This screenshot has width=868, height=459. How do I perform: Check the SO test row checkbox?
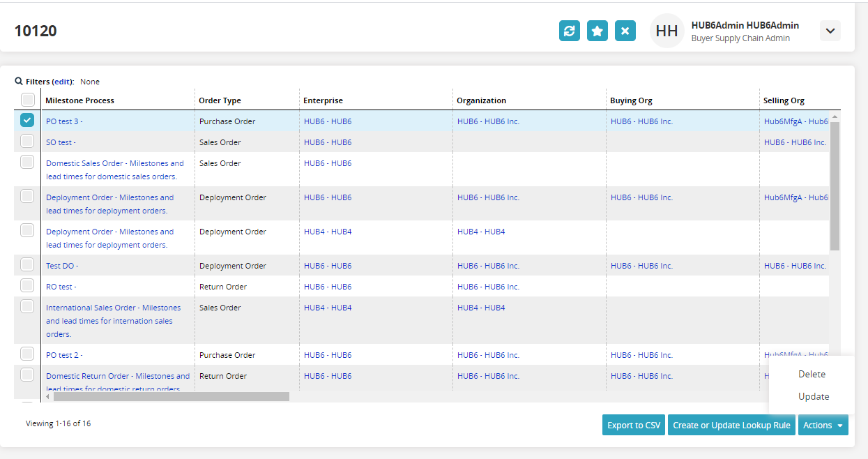(27, 142)
